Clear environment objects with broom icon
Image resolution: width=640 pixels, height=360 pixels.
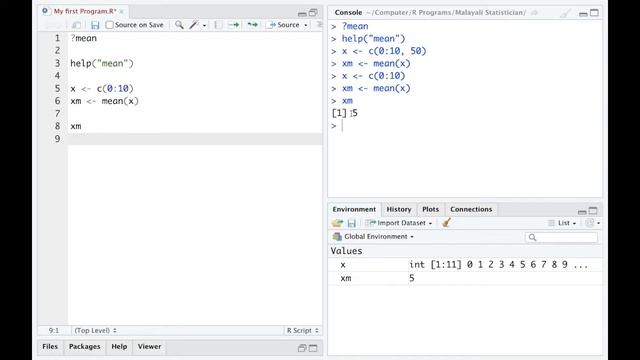pos(447,222)
